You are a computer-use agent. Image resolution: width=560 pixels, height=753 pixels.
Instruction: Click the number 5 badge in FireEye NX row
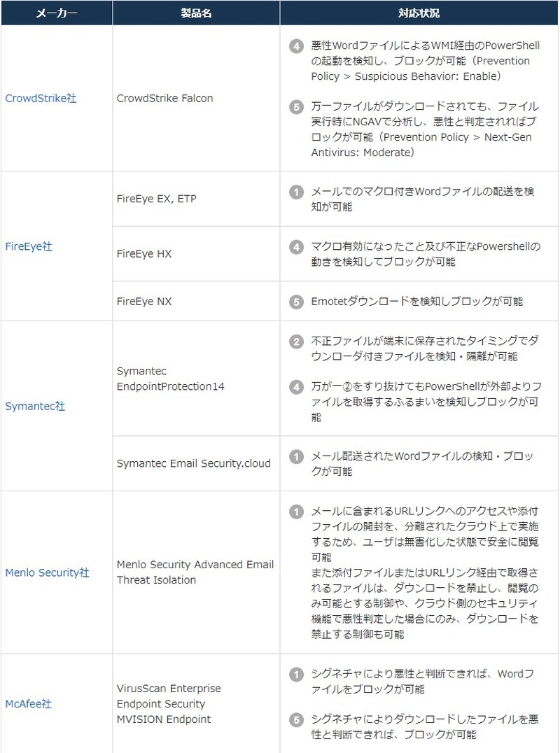click(297, 302)
